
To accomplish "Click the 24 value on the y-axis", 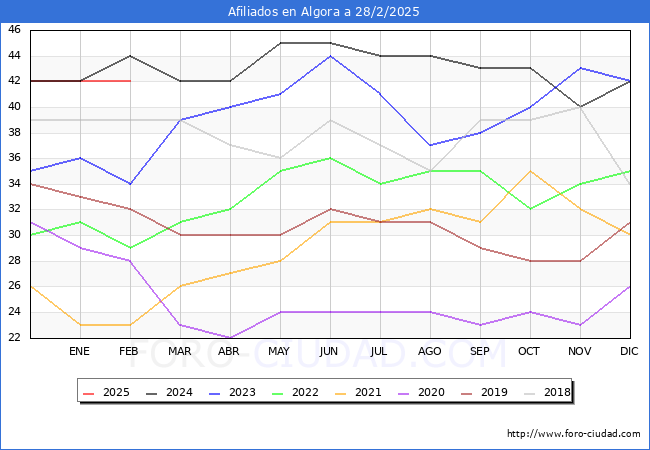I will click(x=14, y=312).
